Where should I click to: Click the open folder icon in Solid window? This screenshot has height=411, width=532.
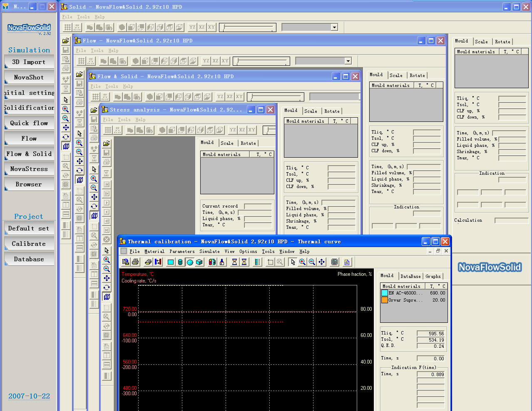point(66,41)
